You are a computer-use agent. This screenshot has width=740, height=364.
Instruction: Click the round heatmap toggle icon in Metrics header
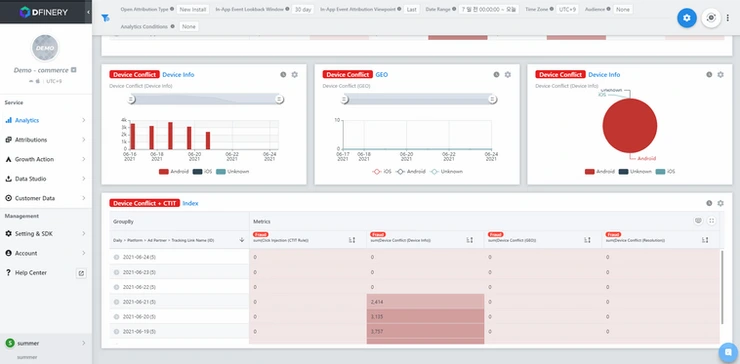(698, 221)
